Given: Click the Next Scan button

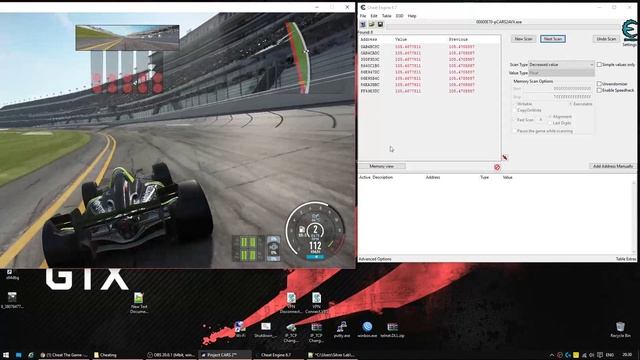Looking at the screenshot, I should (553, 39).
